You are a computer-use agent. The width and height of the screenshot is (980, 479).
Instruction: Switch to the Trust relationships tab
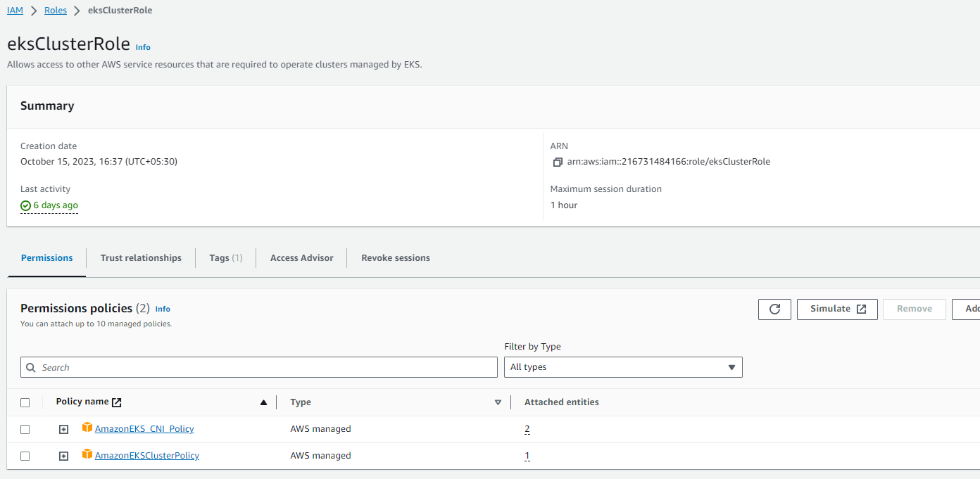click(141, 258)
